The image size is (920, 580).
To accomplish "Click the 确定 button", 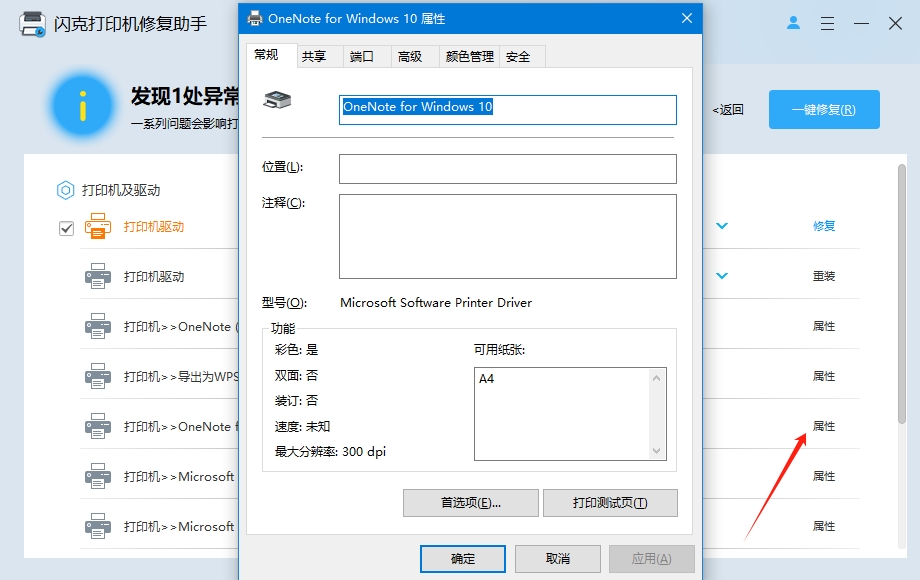I will point(463,559).
